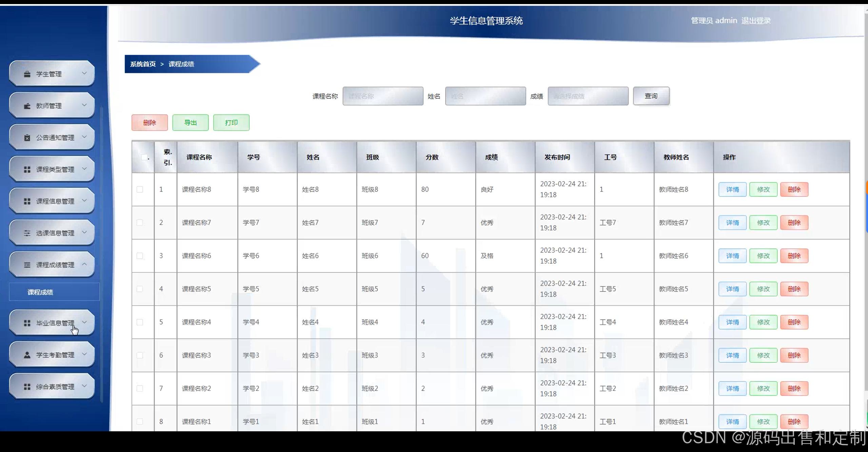Viewport: 868px width, 452px height.
Task: Click the sidebar vertical scrollbar
Action: coord(102,255)
